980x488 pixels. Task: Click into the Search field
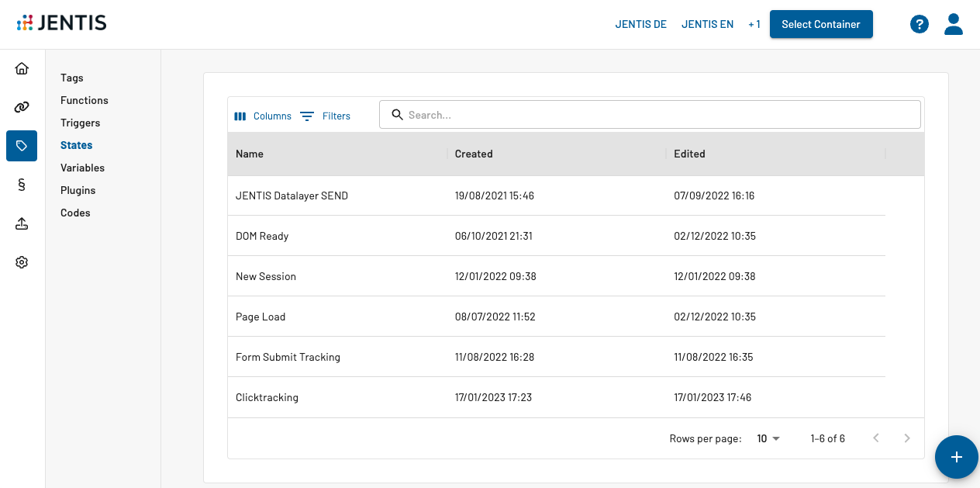pos(650,115)
